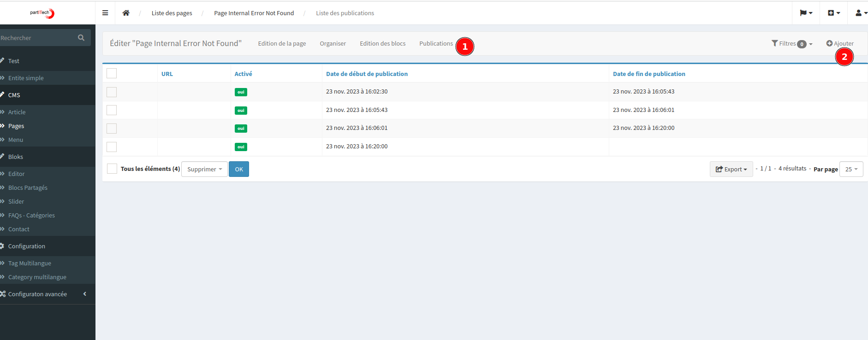Switch to the Edition des blocs tab
Image resolution: width=868 pixels, height=340 pixels.
[382, 43]
